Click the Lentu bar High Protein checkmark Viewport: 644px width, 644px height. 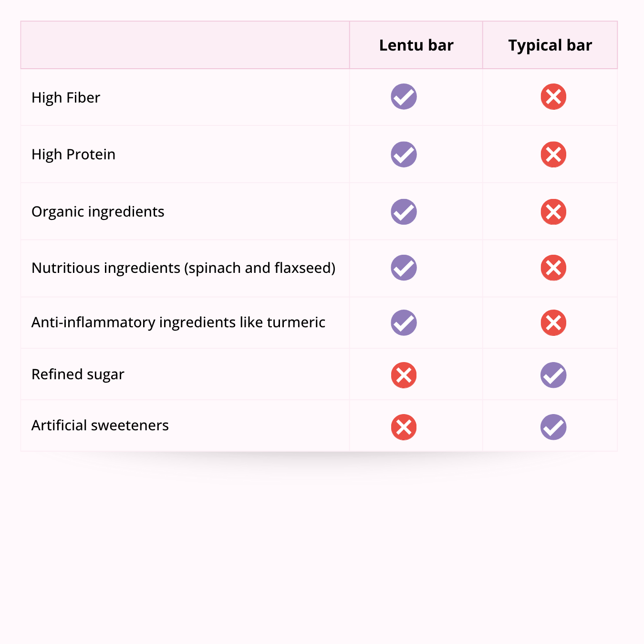(404, 155)
